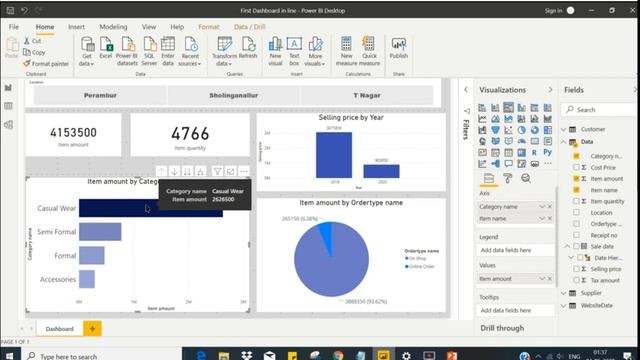The image size is (640, 360).
Task: Publish the report
Action: point(399,48)
